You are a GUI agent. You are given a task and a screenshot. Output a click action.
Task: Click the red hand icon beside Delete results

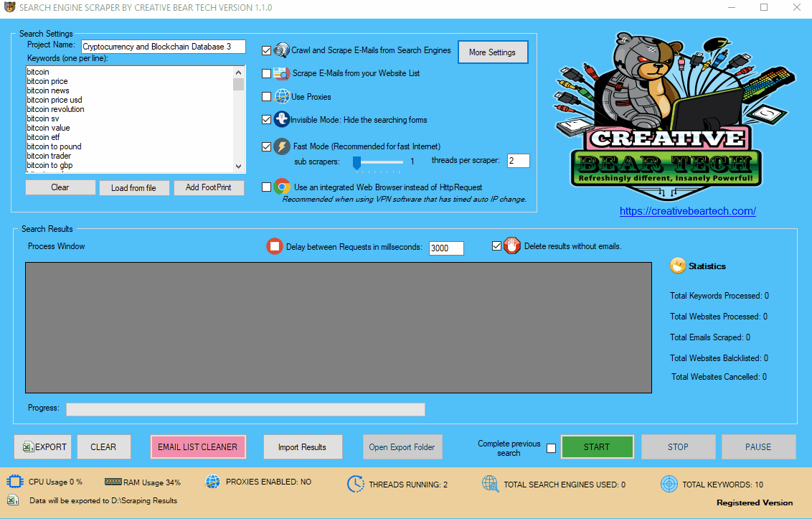pyautogui.click(x=511, y=246)
